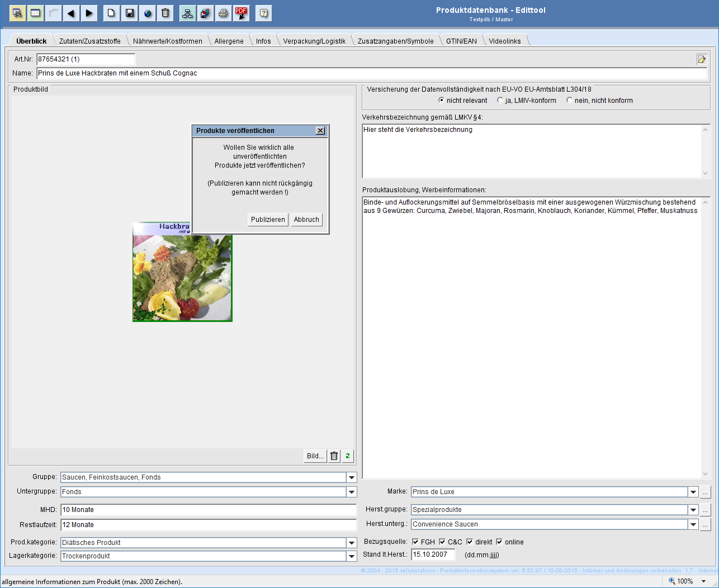Click the MHD field with 10 Monate
The image size is (719, 588).
click(x=209, y=510)
